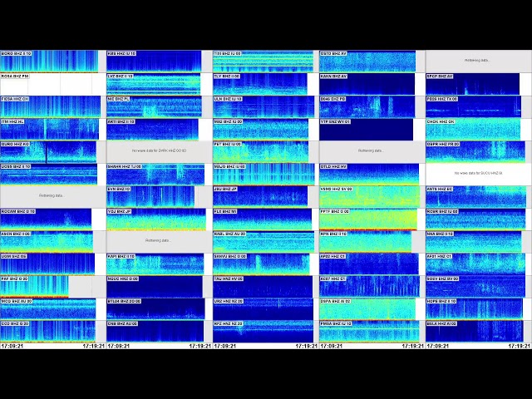Open the KBS BHZ IU 10 spectrogram
Screen dimensions: 532x399
(x=154, y=62)
